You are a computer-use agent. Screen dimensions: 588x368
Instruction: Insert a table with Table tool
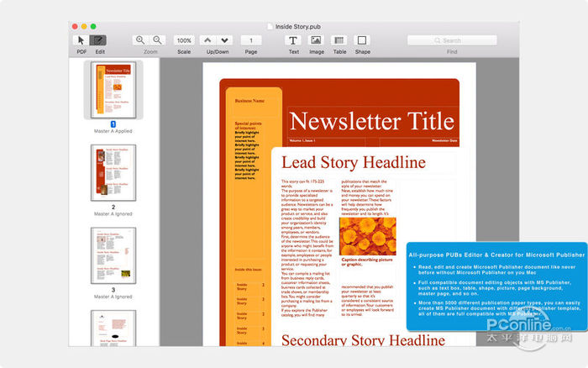click(x=339, y=39)
